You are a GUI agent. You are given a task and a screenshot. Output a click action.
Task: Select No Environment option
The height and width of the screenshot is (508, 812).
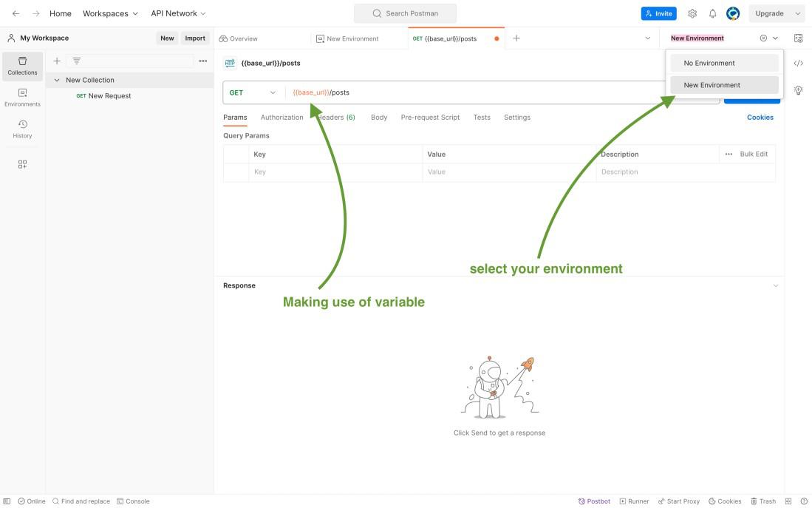(x=724, y=64)
